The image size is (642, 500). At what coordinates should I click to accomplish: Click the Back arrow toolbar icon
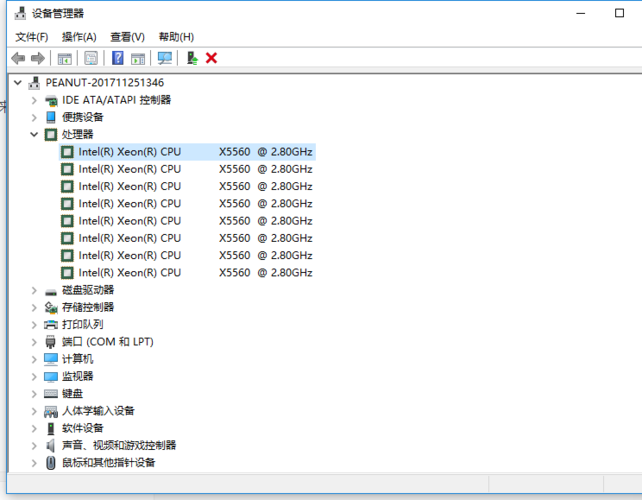[x=18, y=58]
